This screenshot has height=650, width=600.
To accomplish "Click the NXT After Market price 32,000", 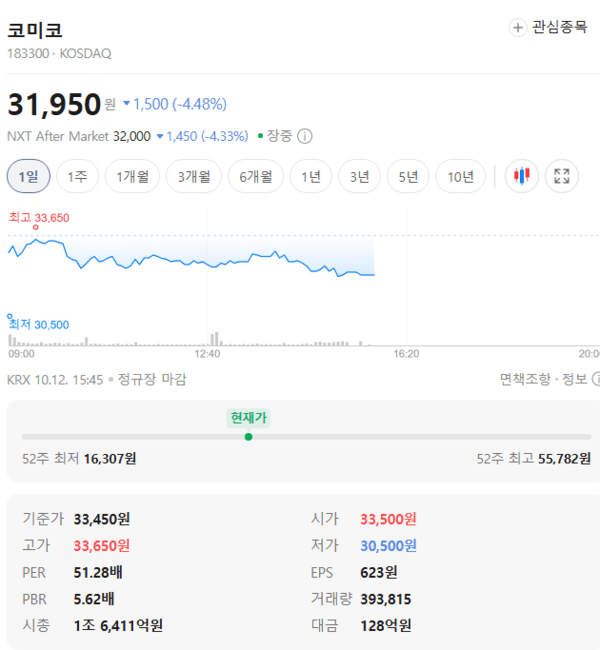I will point(132,136).
